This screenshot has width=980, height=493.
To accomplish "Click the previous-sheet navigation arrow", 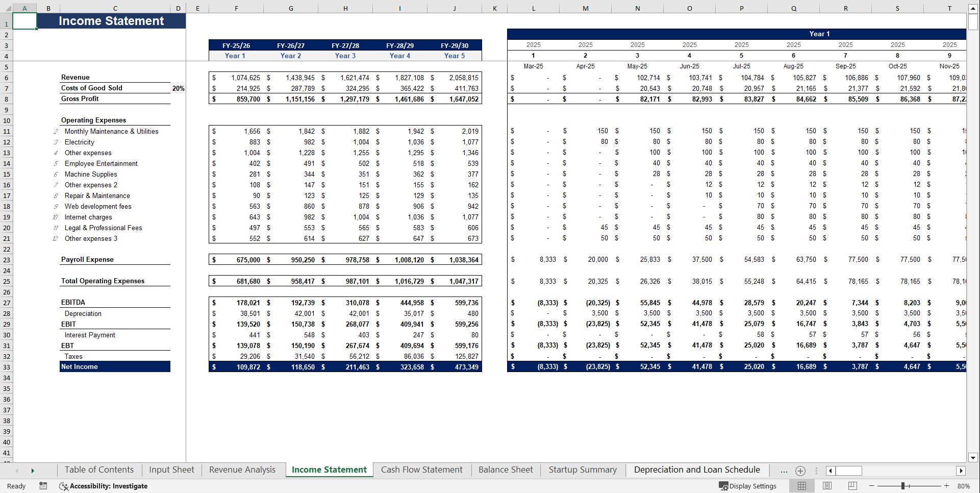I will [x=16, y=470].
